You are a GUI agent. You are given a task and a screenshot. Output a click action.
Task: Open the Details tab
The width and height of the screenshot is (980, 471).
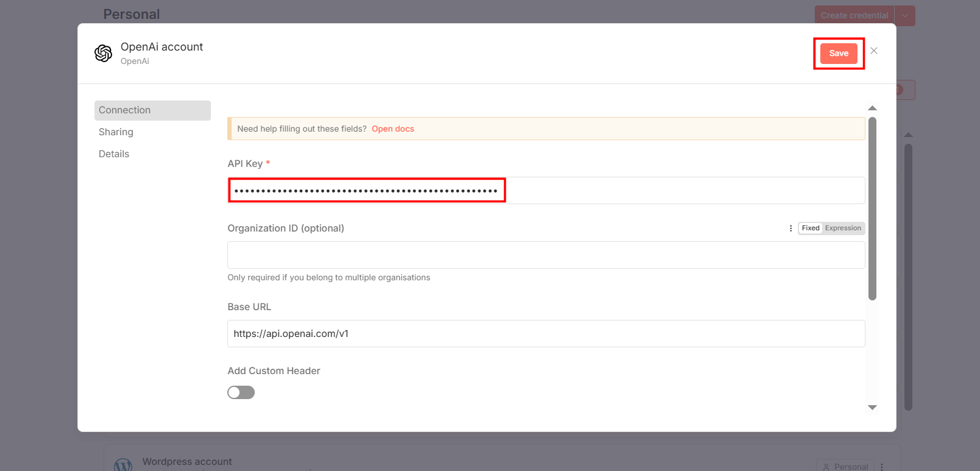coord(114,154)
